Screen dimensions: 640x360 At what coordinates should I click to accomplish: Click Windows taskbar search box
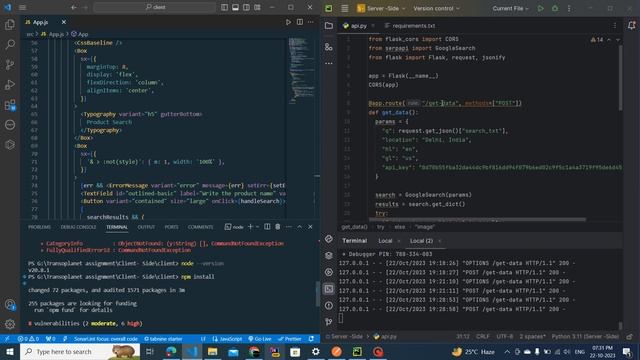[80, 351]
